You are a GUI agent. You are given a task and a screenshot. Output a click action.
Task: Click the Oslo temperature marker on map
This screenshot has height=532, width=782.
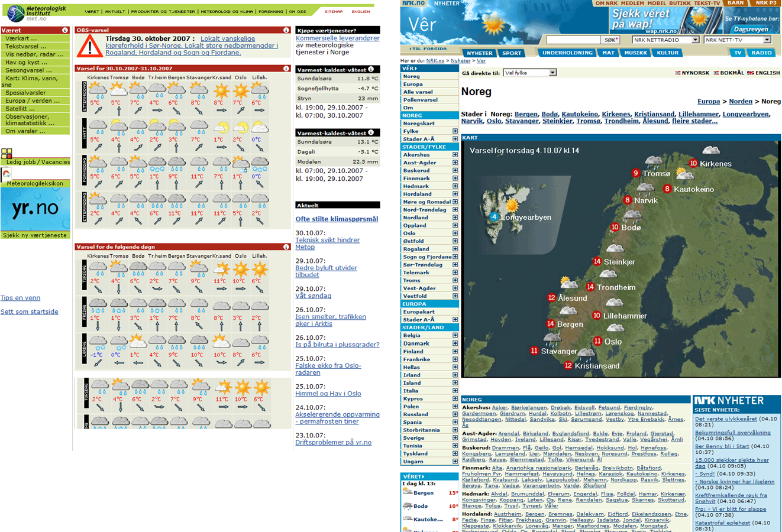pos(597,341)
